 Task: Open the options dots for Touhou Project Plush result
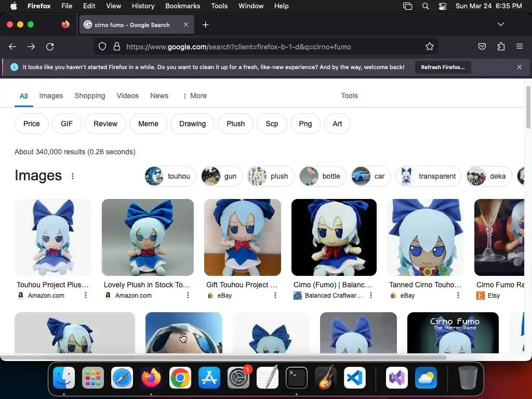coord(86,295)
